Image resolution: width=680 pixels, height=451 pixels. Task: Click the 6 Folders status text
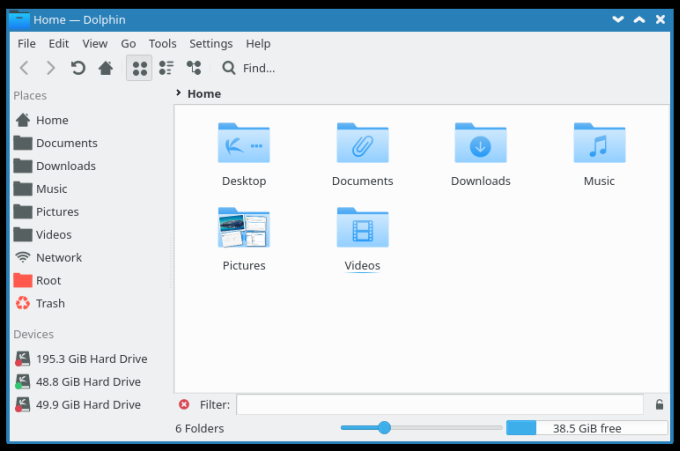(200, 428)
